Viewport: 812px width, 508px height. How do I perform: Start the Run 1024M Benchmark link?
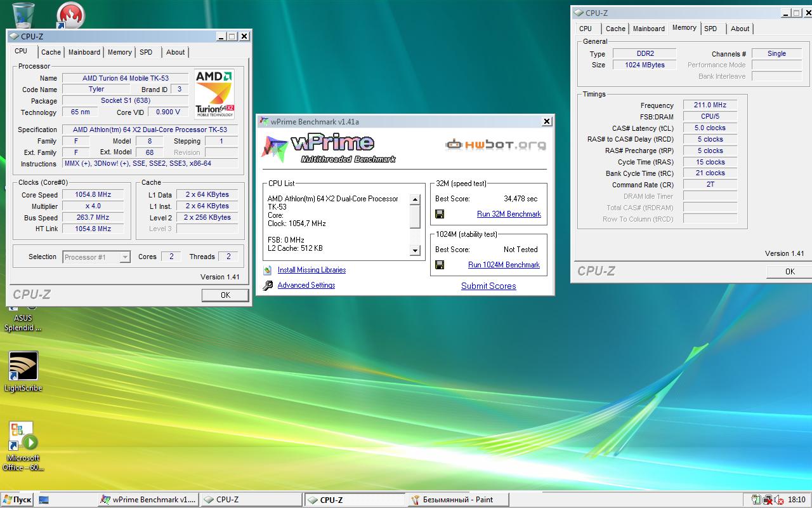click(504, 265)
